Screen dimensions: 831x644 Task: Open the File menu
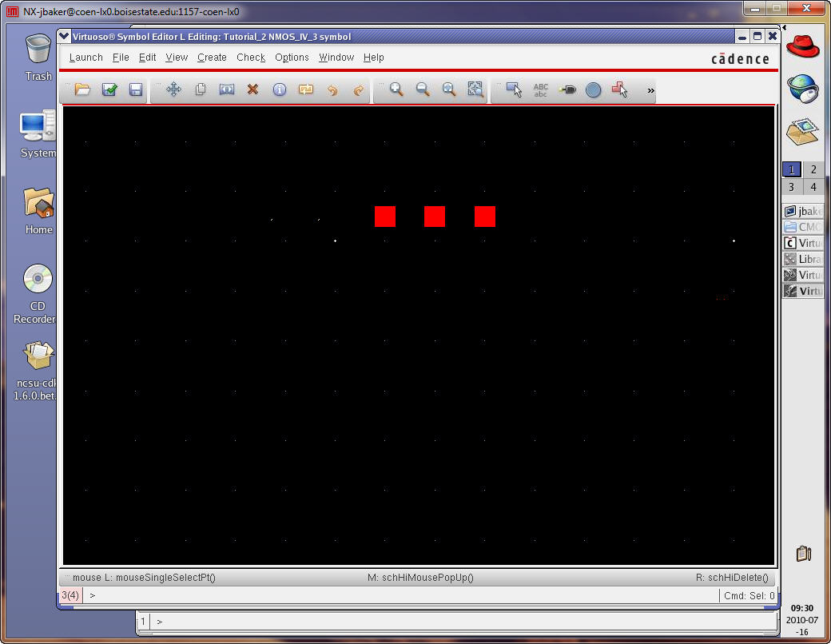pyautogui.click(x=121, y=58)
